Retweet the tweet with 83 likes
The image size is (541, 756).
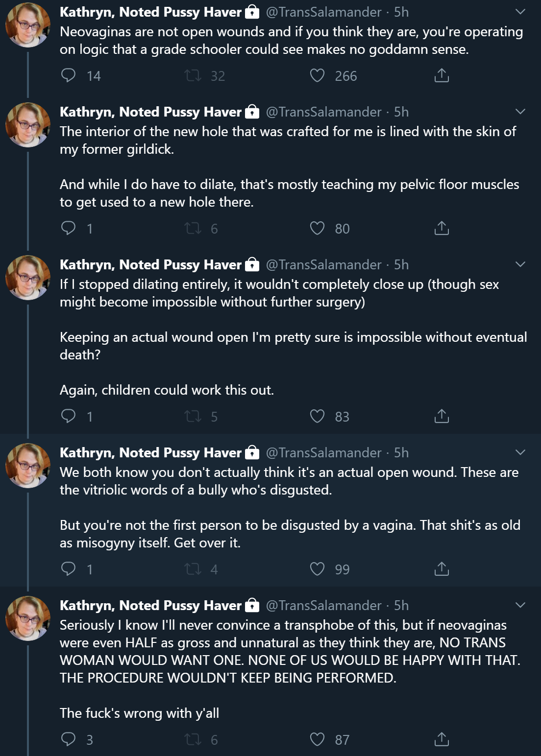tap(193, 416)
